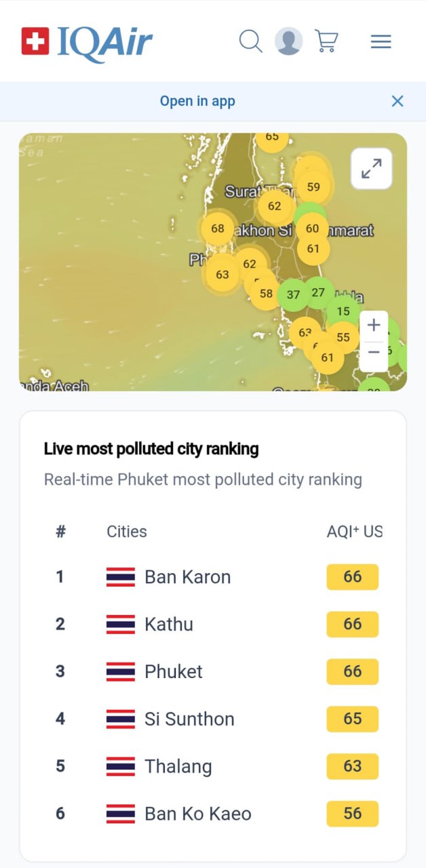Expand the map to fullscreen

point(371,170)
